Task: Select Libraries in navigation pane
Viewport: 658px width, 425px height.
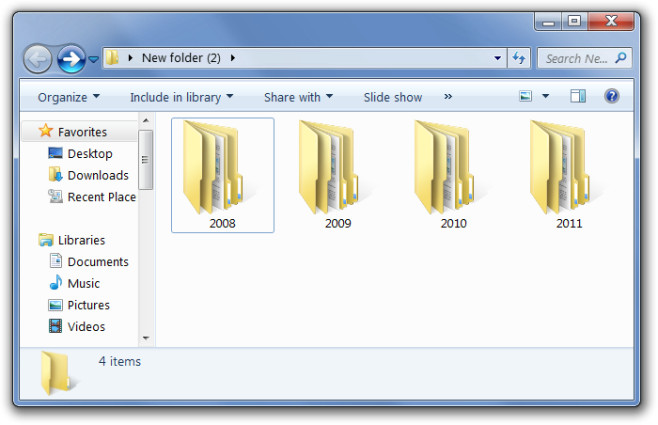Action: [81, 240]
